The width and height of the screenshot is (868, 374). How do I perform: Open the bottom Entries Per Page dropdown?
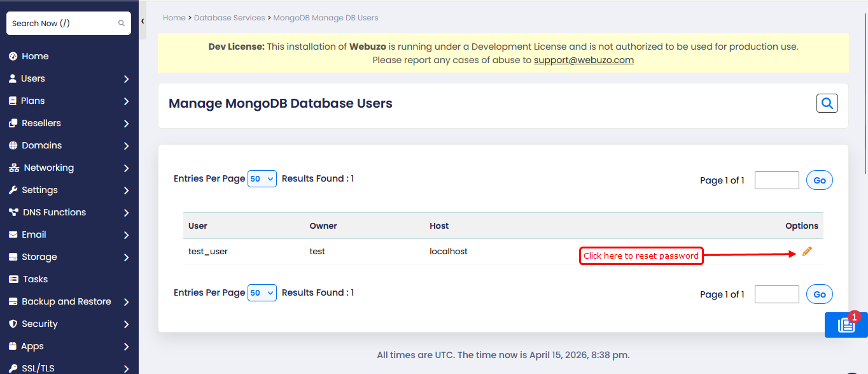coord(262,293)
